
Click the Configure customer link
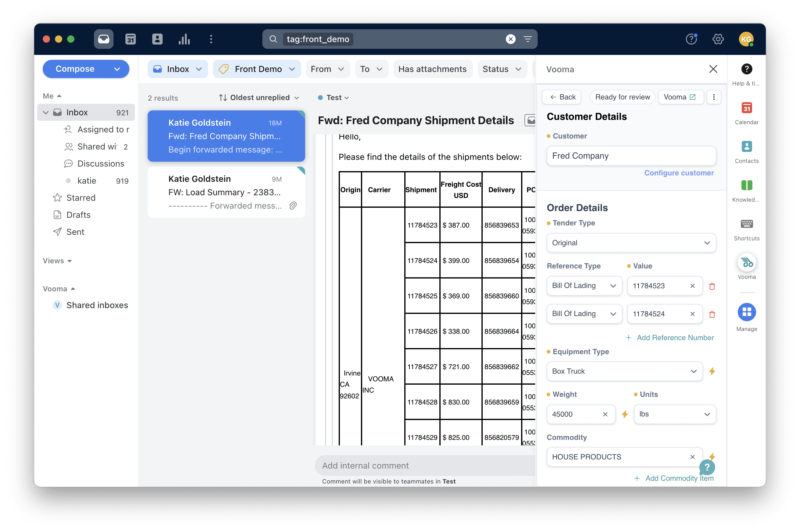pos(679,173)
